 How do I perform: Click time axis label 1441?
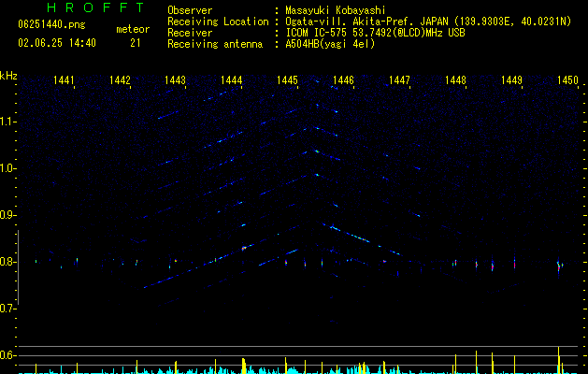(x=64, y=80)
